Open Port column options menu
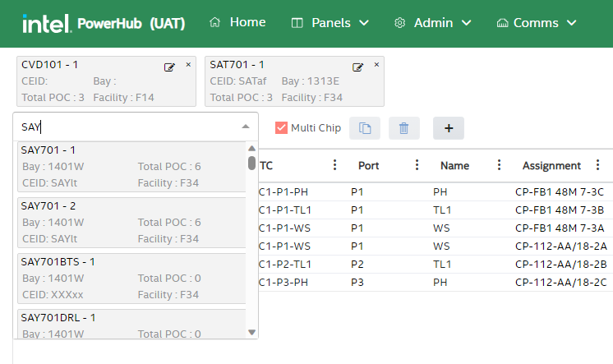This screenshot has height=364, width=613. coord(417,165)
